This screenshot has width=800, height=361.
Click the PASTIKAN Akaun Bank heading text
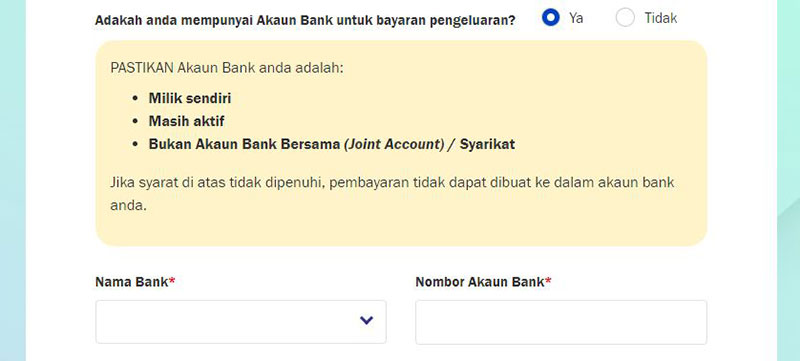[227, 68]
